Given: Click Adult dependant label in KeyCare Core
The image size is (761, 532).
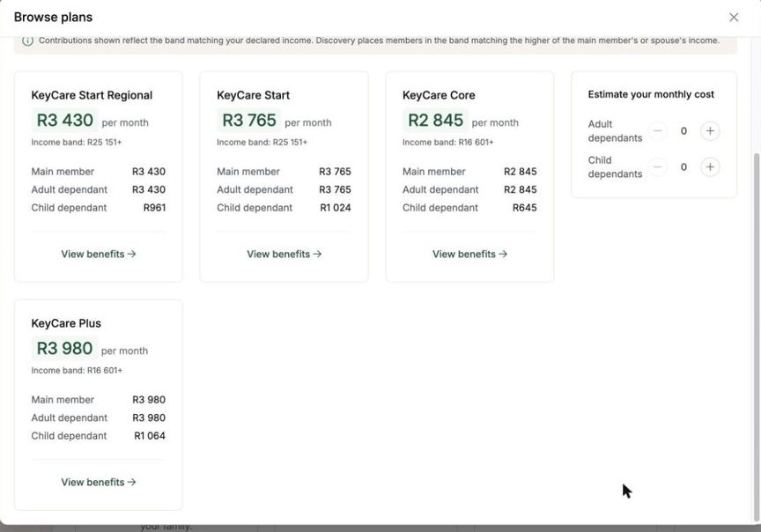Looking at the screenshot, I should [440, 189].
